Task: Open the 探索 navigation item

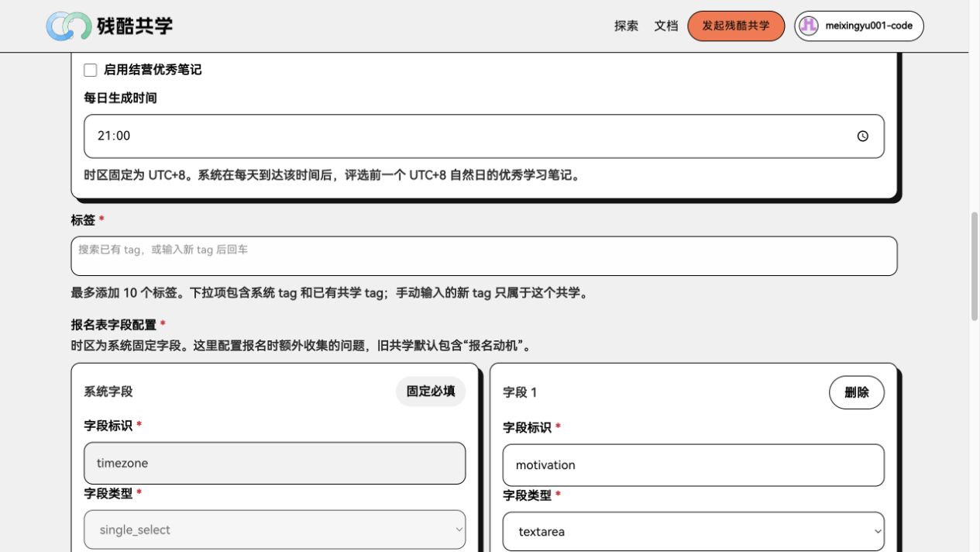Action: pos(626,26)
